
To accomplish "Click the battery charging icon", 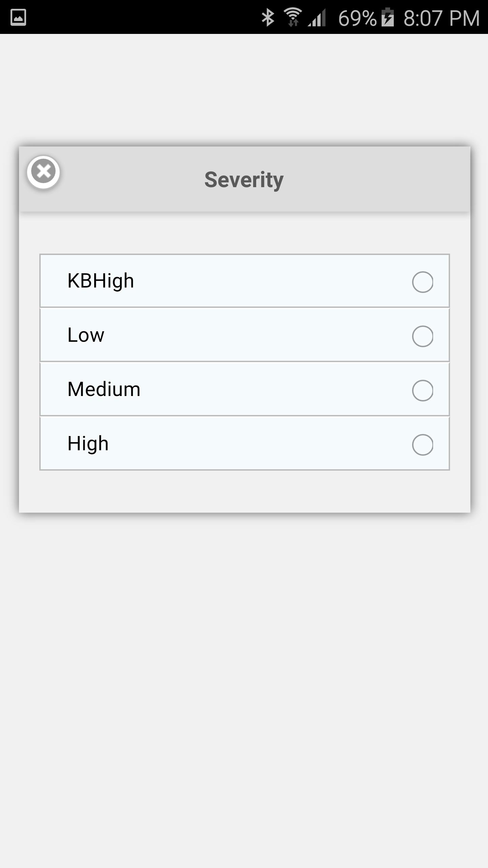I will click(x=388, y=17).
